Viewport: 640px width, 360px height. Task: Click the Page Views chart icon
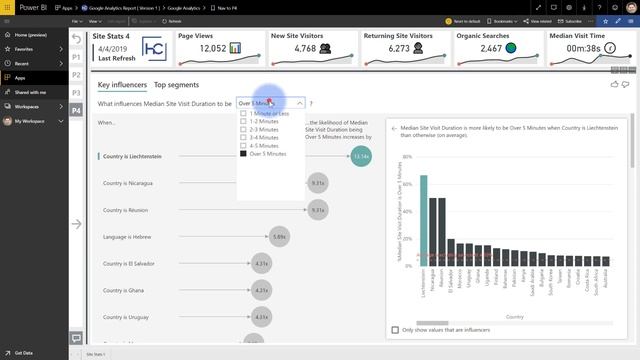pyautogui.click(x=235, y=48)
